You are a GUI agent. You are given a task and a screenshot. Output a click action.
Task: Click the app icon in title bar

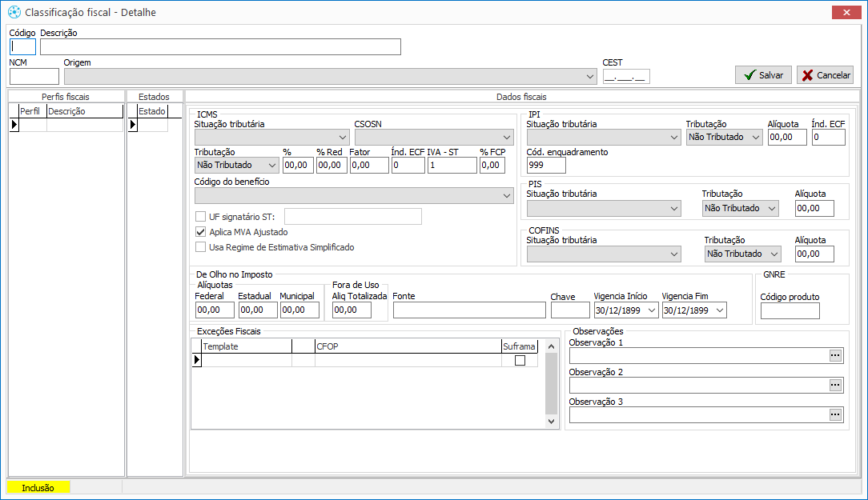click(x=14, y=12)
